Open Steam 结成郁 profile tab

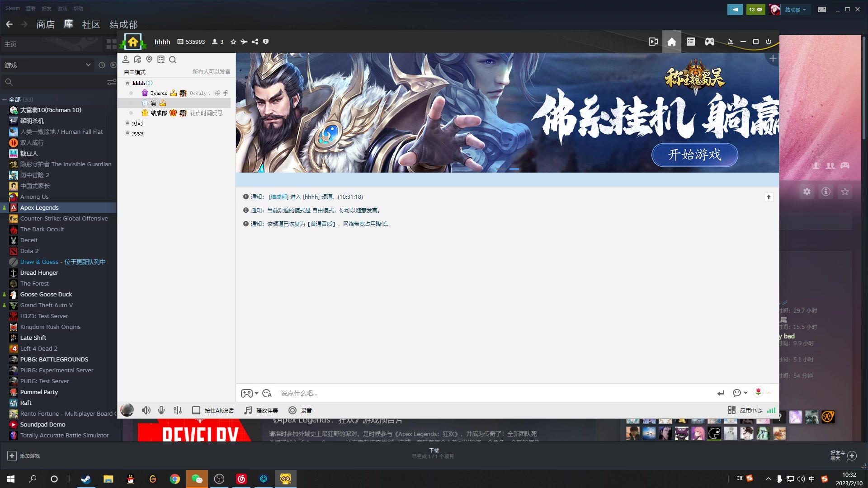click(124, 24)
